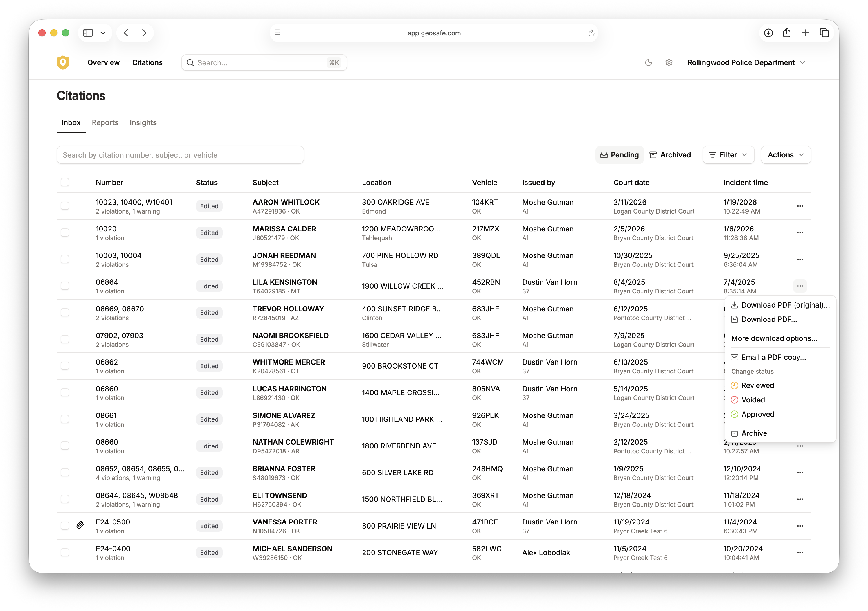The height and width of the screenshot is (611, 868).
Task: Open row menu for Michael Sanderson citation
Action: pos(800,552)
